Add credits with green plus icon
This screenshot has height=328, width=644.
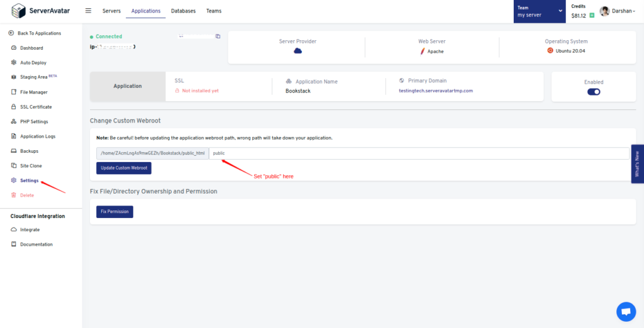(592, 16)
